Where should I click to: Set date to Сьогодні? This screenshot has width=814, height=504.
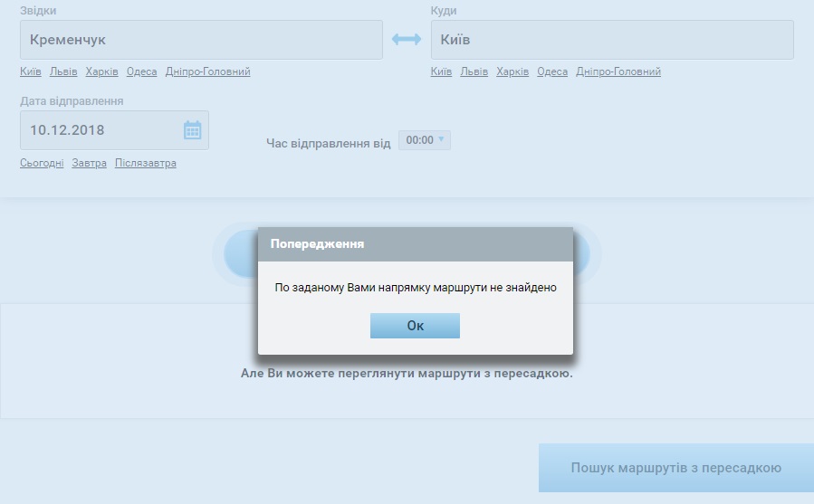tap(42, 164)
